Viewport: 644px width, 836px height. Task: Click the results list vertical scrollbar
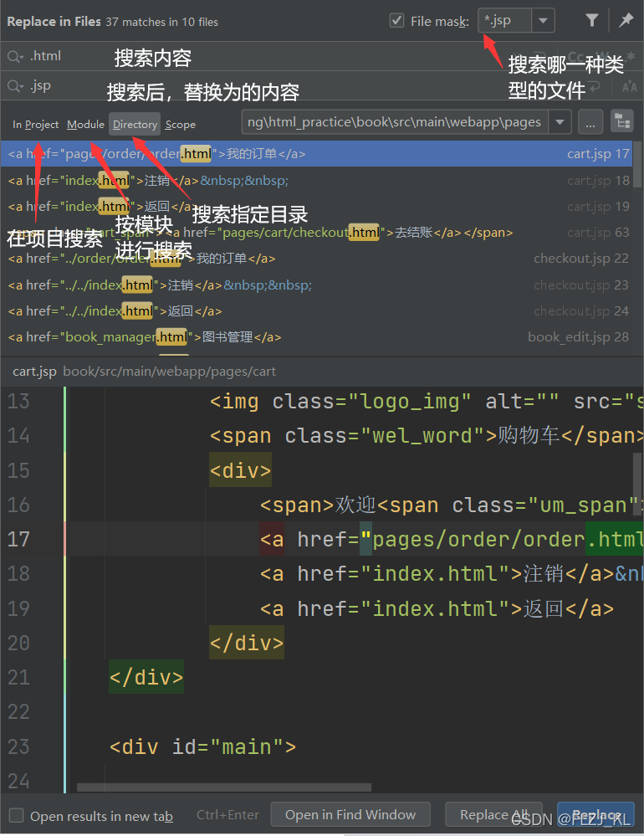point(637,164)
